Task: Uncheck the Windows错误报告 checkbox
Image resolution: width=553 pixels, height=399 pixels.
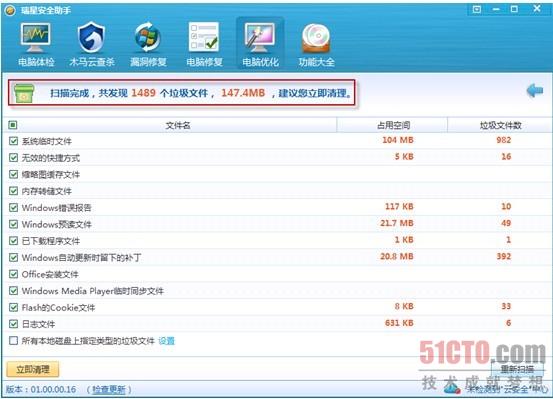Action: (13, 207)
